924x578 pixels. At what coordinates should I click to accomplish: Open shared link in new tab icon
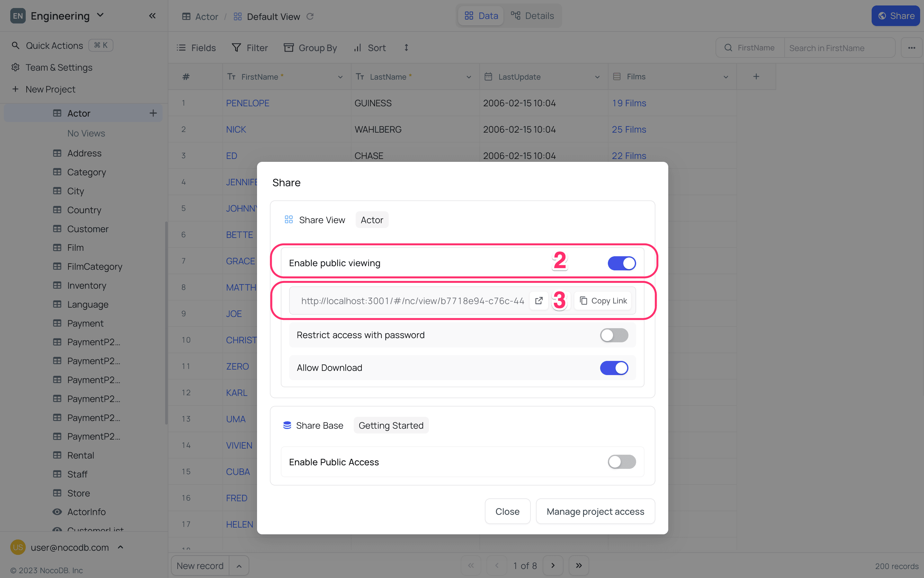538,301
